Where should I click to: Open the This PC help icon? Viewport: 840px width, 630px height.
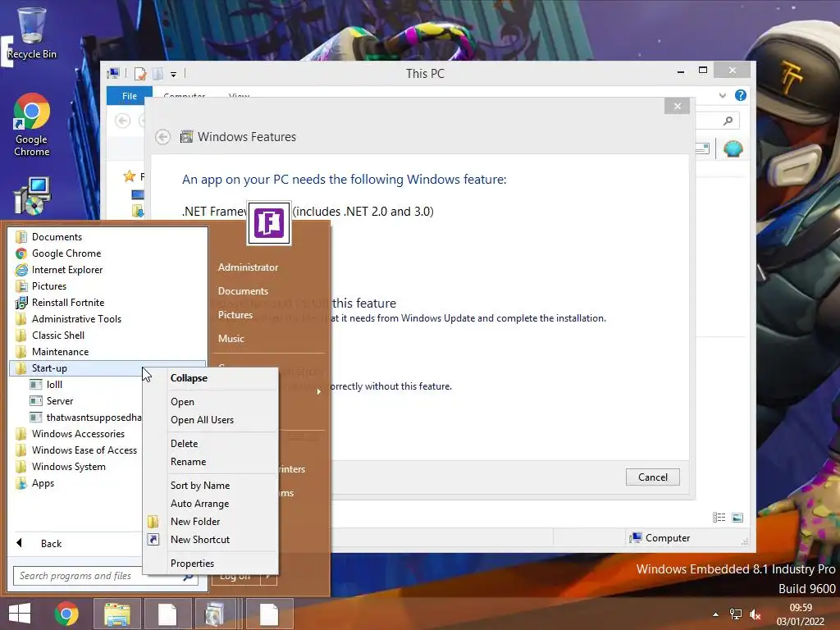(741, 95)
